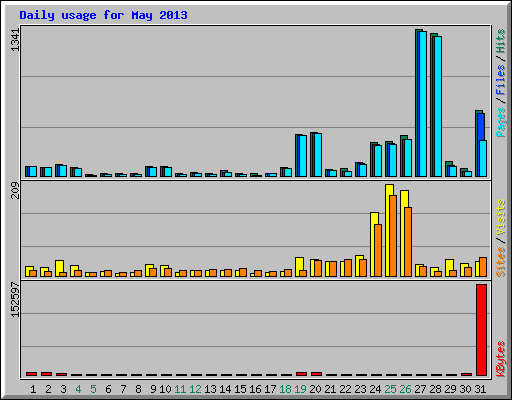
Task: Select the Hits legend label
Action: pyautogui.click(x=501, y=41)
